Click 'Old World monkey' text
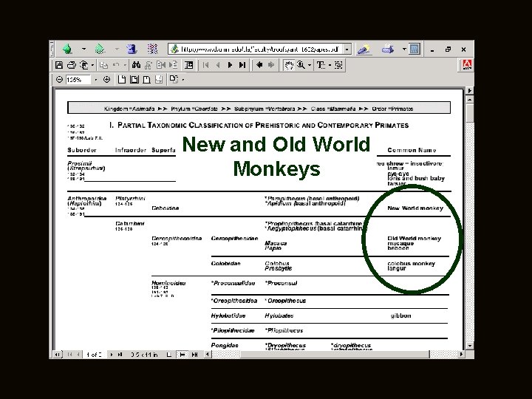The width and height of the screenshot is (532, 399). tap(415, 238)
